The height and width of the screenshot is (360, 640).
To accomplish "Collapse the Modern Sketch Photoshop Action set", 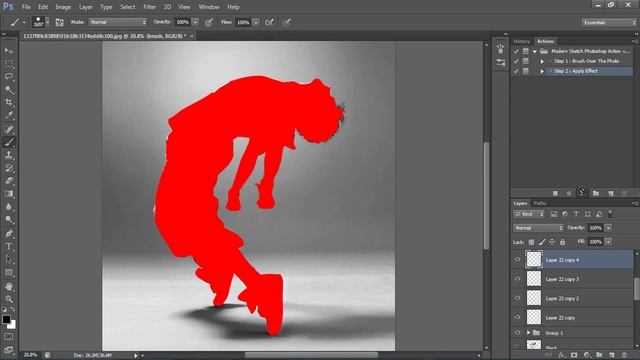I will tap(534, 51).
